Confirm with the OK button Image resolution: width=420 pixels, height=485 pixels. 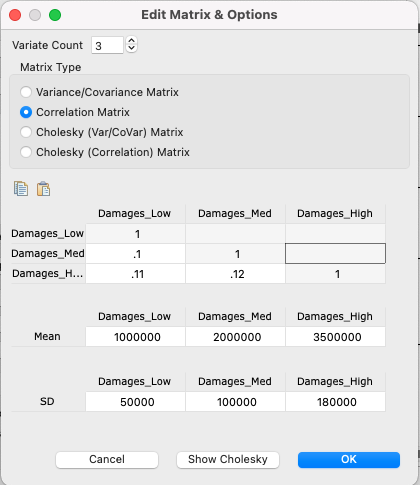tap(349, 460)
